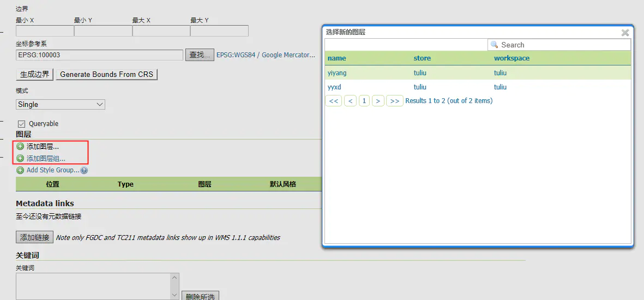Click the 查找... button for CRS

(x=200, y=55)
